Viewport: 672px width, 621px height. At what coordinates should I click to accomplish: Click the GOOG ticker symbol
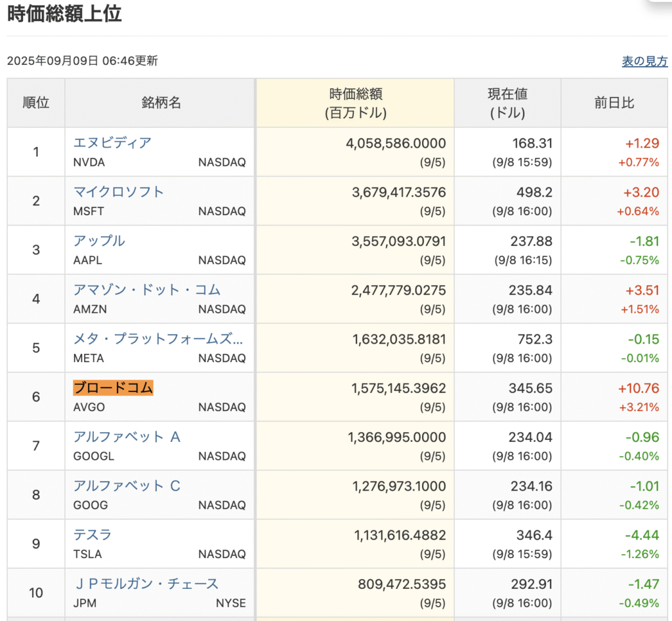click(x=91, y=505)
